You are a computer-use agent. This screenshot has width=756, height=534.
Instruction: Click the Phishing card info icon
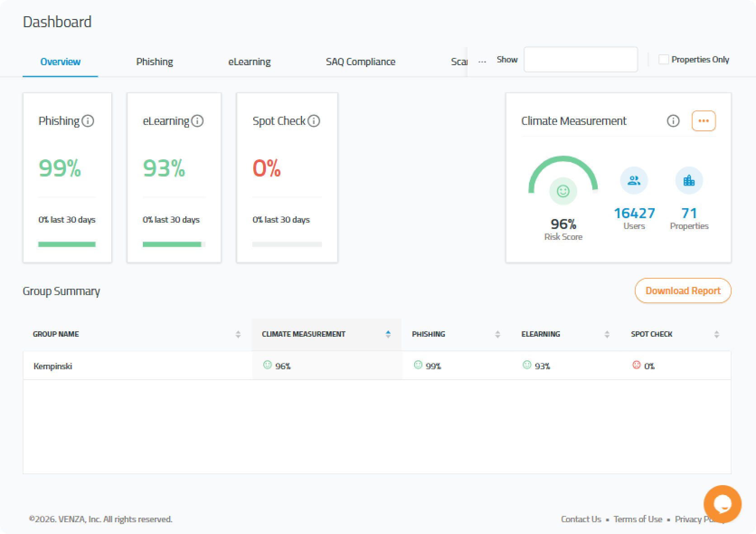point(88,121)
